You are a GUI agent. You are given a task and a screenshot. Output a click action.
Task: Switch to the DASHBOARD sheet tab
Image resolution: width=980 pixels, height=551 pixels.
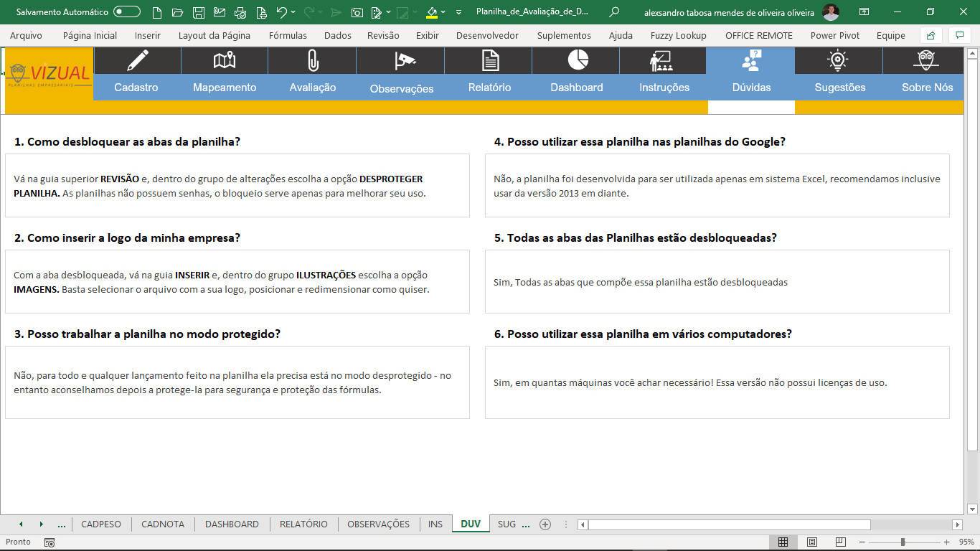(x=232, y=524)
